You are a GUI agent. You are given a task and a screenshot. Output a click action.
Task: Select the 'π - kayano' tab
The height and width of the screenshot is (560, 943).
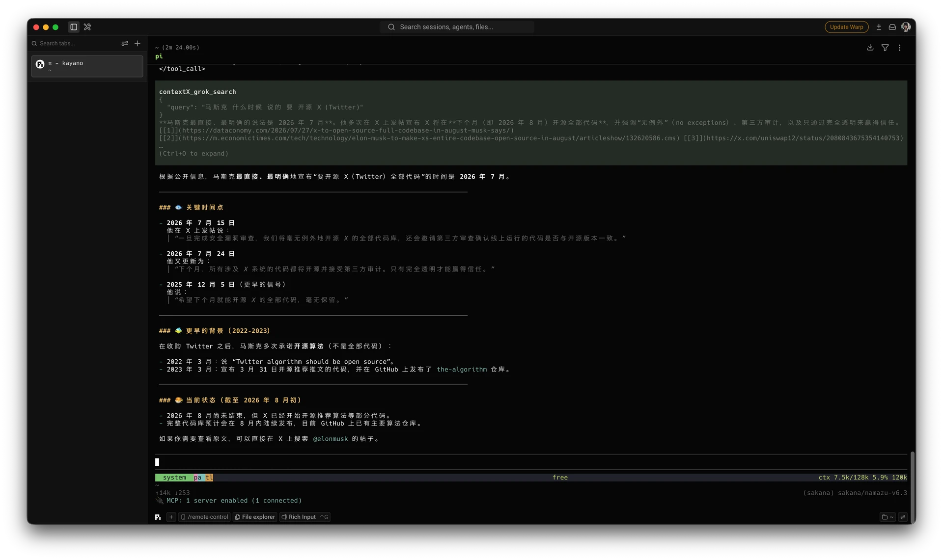click(87, 66)
